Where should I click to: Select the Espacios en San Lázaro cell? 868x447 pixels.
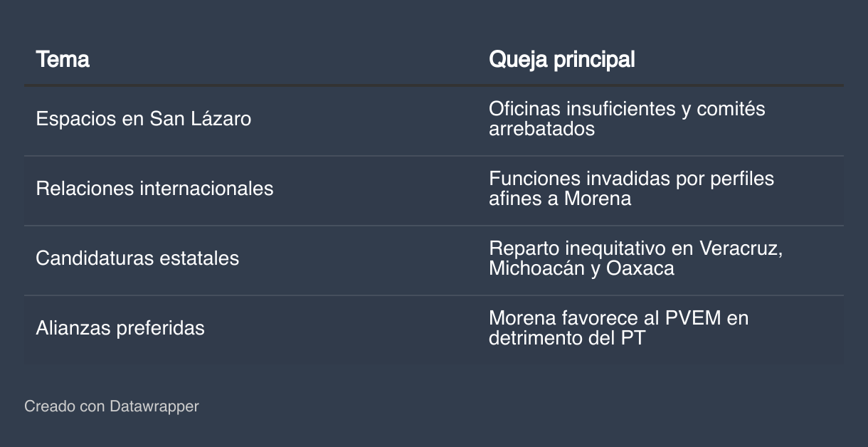point(143,119)
